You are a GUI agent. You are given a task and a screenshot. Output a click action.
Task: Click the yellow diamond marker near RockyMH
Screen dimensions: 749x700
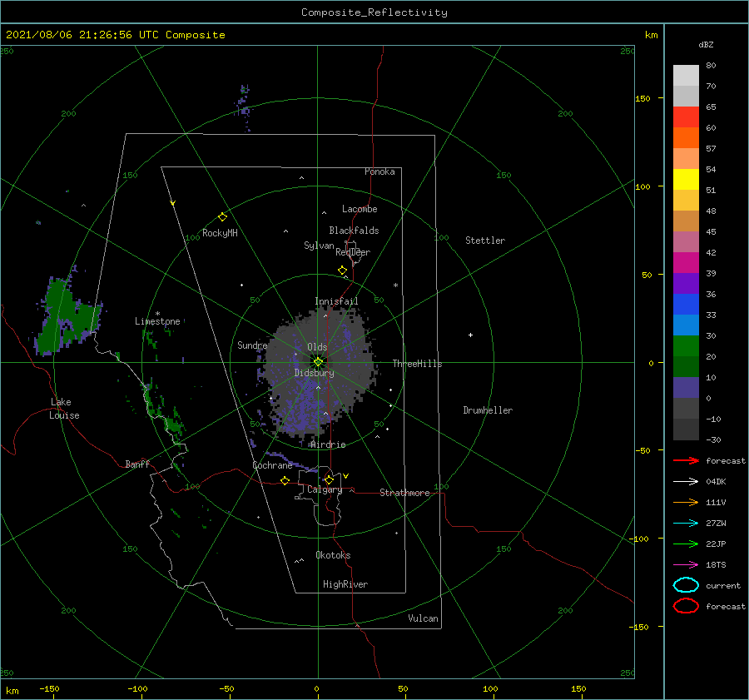tap(222, 217)
